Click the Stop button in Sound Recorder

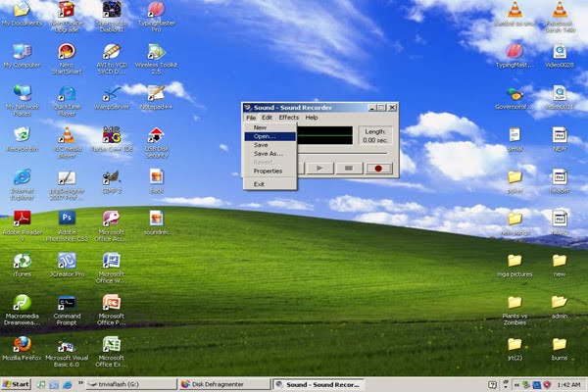pyautogui.click(x=349, y=168)
